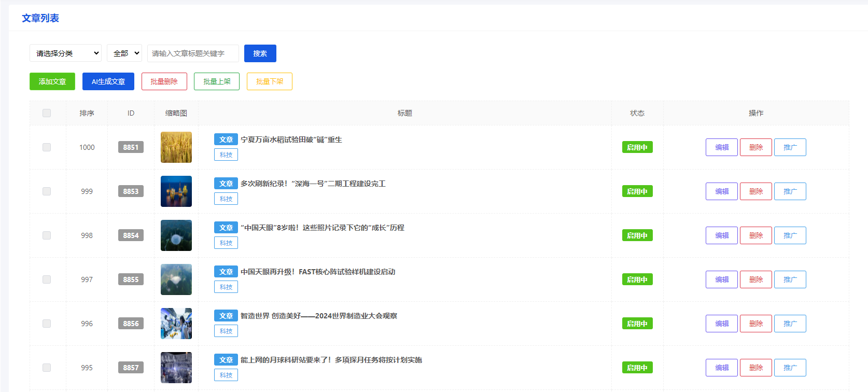Click the article title keyword search field
This screenshot has width=868, height=392.
point(193,53)
